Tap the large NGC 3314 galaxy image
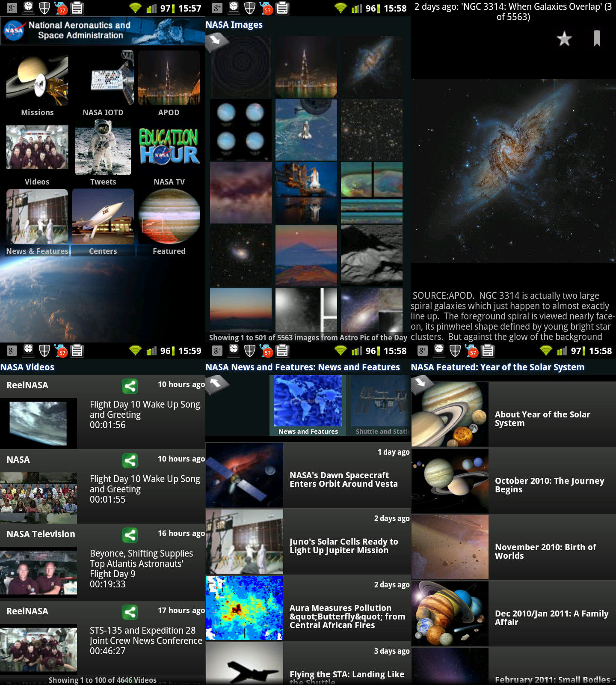Screen dimensions: 616x685 (513, 171)
